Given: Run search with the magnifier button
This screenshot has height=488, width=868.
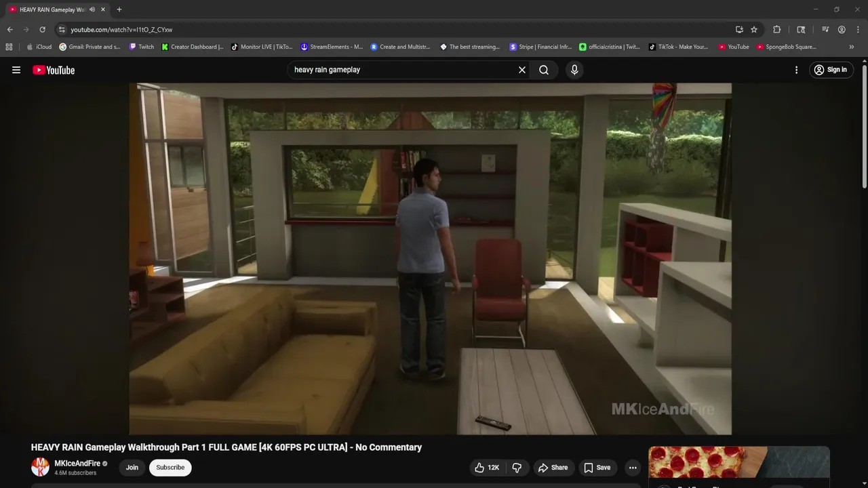Looking at the screenshot, I should (544, 70).
